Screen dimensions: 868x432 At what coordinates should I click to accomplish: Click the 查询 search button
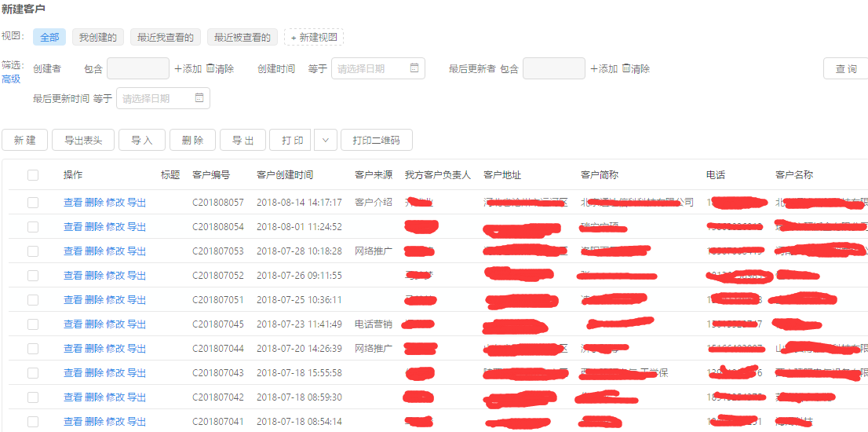(x=845, y=68)
